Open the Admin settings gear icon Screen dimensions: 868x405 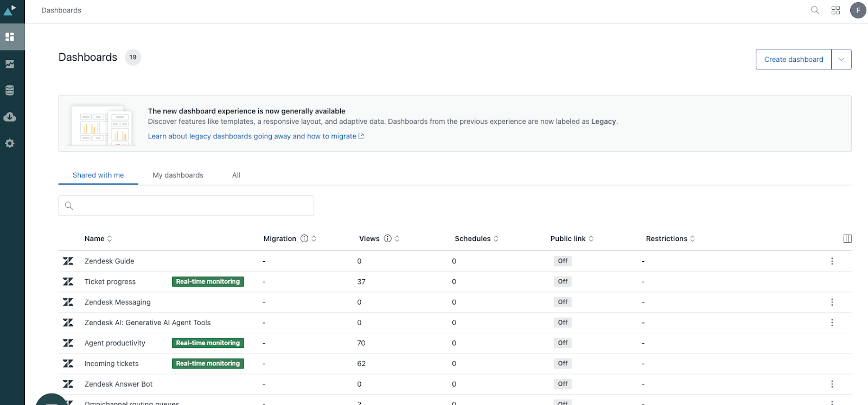point(10,143)
